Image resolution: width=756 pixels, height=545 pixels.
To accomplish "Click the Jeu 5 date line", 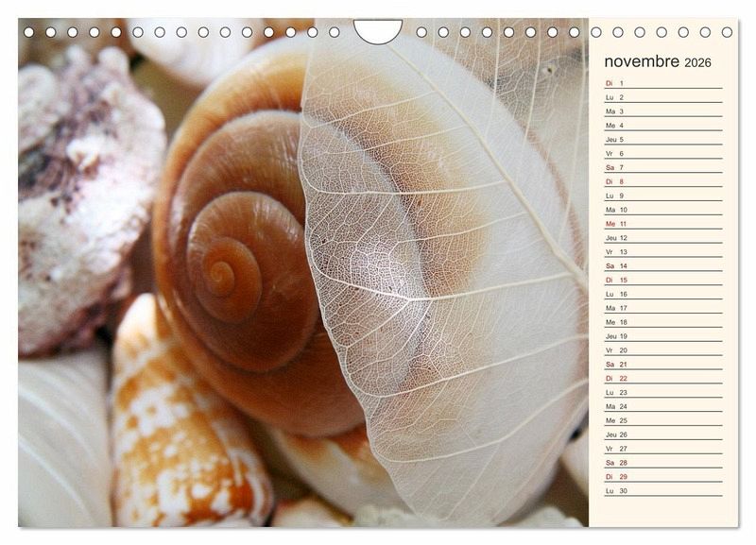I will click(x=662, y=140).
